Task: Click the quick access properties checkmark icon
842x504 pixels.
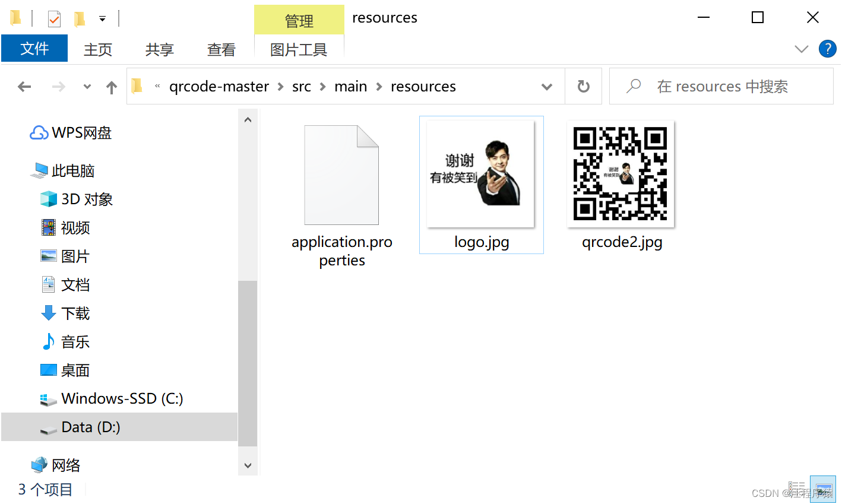Action: point(54,19)
